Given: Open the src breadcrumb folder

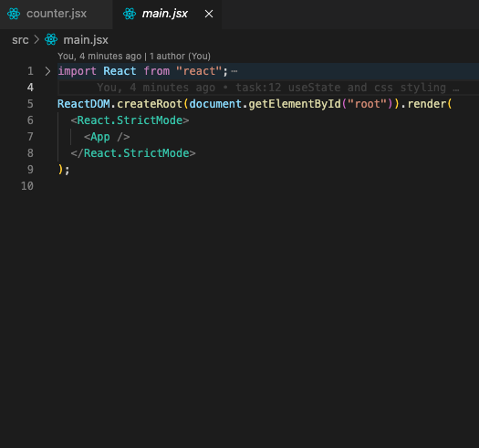Looking at the screenshot, I should tap(20, 40).
